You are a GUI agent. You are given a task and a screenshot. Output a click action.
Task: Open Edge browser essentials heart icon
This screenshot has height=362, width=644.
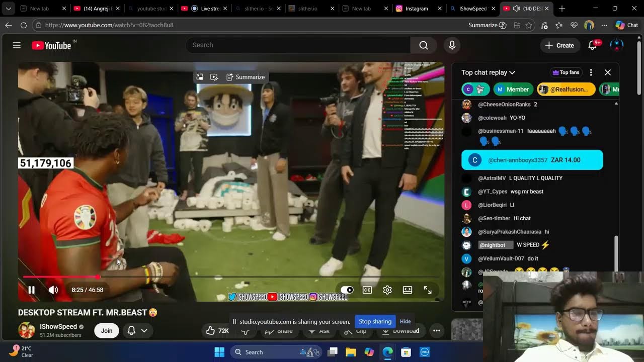pos(574,25)
